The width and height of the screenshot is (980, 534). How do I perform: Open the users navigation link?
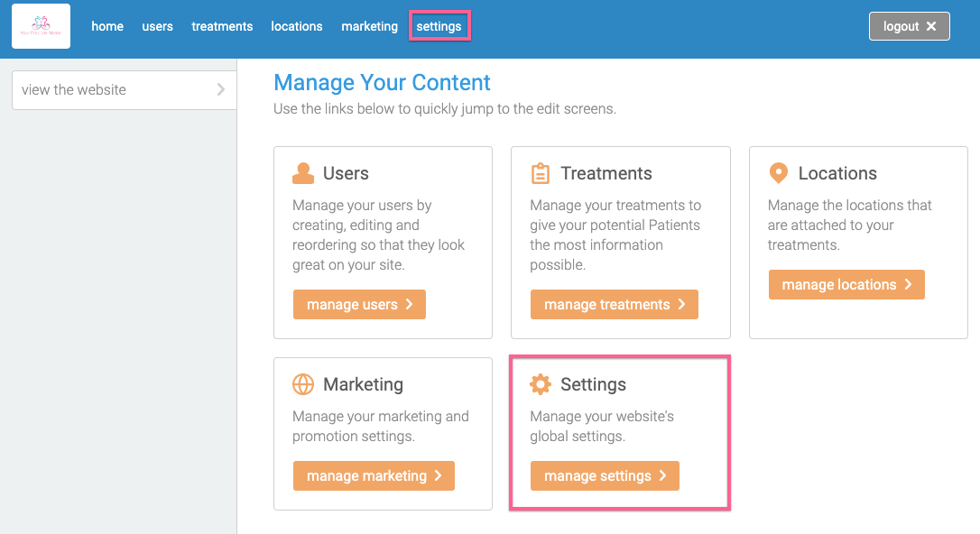[158, 26]
